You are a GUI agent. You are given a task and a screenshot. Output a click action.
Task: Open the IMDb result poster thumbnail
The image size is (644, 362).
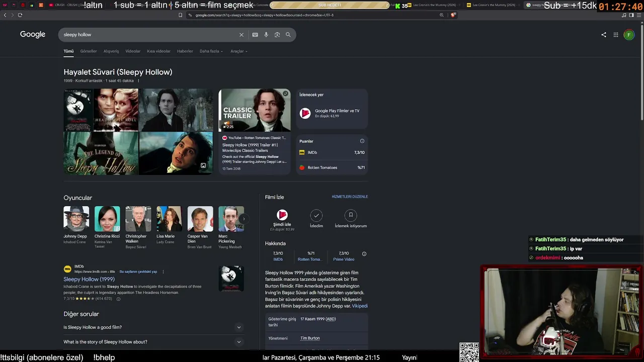point(231,279)
